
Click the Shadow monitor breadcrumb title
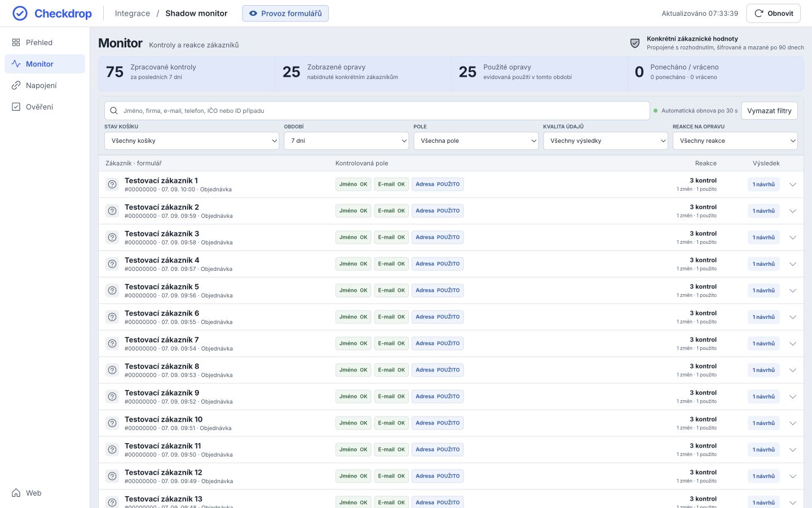click(x=196, y=14)
